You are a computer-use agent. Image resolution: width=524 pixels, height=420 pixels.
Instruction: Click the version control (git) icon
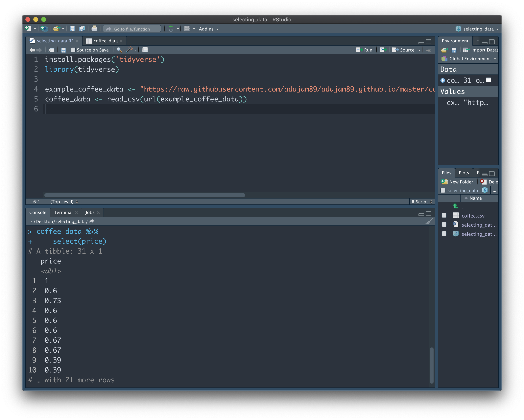pyautogui.click(x=171, y=29)
